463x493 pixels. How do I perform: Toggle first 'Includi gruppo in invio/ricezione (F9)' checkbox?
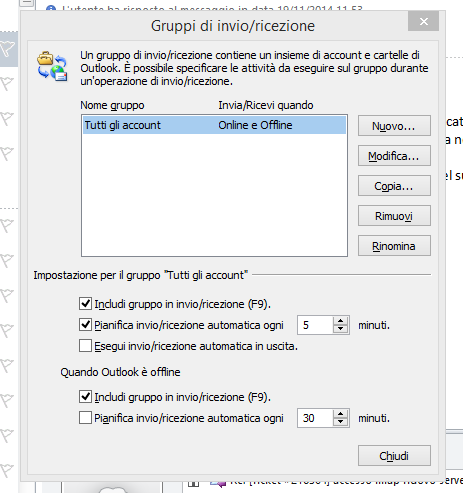[x=86, y=304]
